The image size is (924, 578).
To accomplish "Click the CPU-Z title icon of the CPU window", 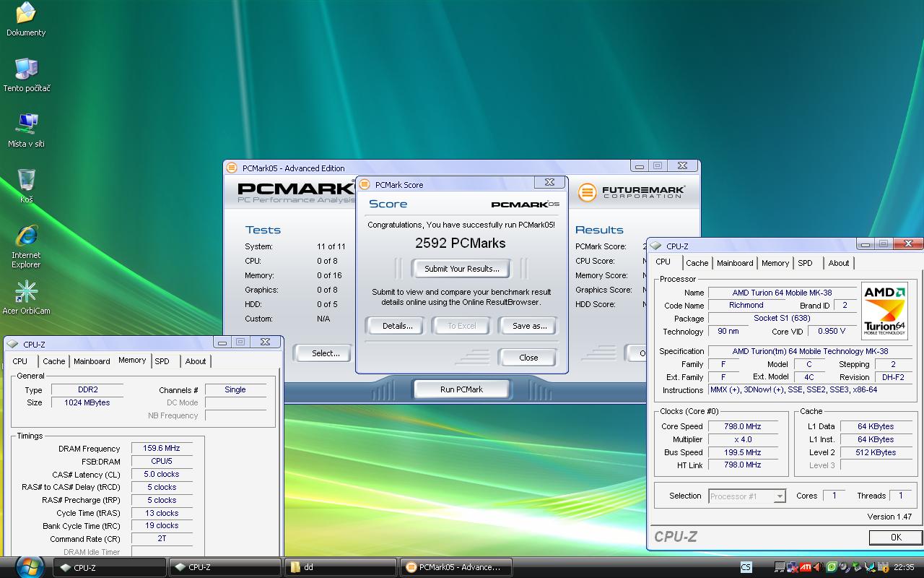I will [655, 246].
